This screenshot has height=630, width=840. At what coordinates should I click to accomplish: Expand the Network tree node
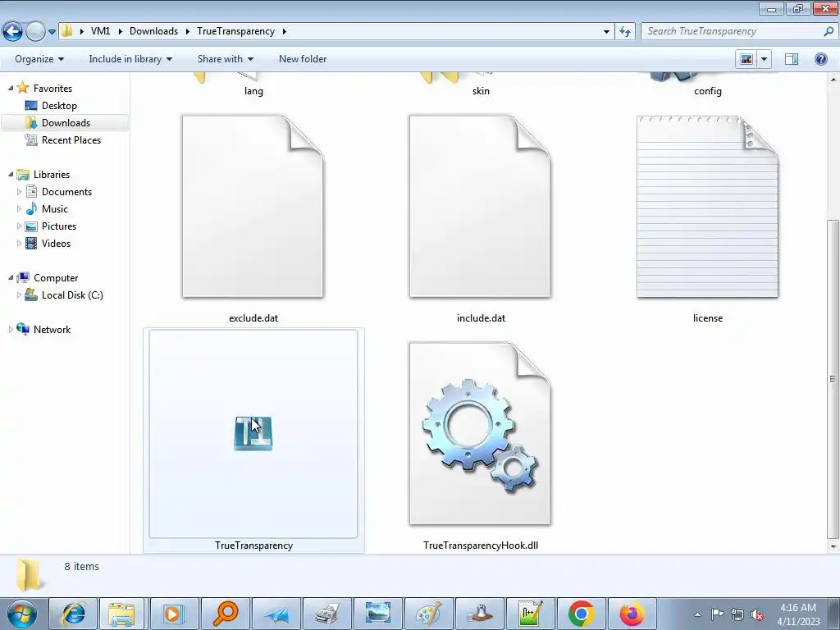coord(11,330)
